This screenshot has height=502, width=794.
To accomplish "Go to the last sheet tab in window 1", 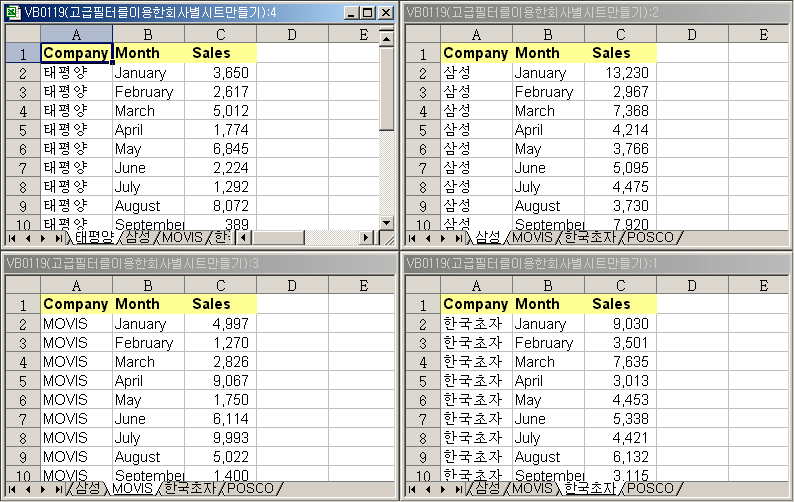I will pyautogui.click(x=459, y=489).
